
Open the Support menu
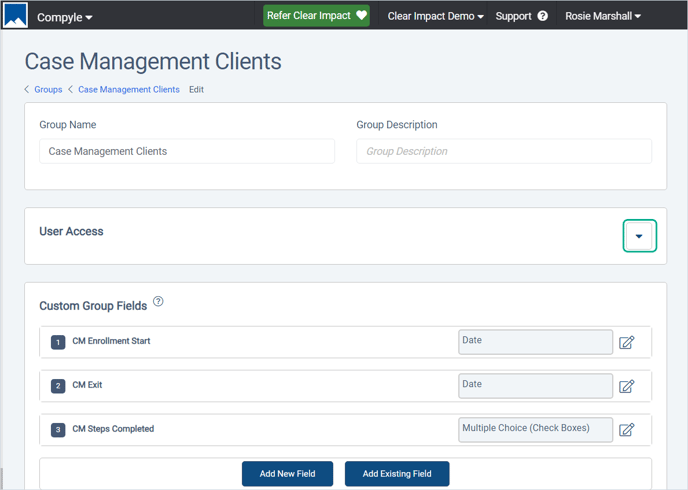point(521,16)
